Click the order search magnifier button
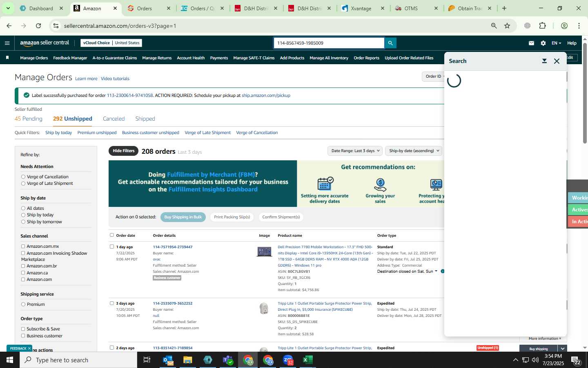The width and height of the screenshot is (588, 368). (x=390, y=43)
